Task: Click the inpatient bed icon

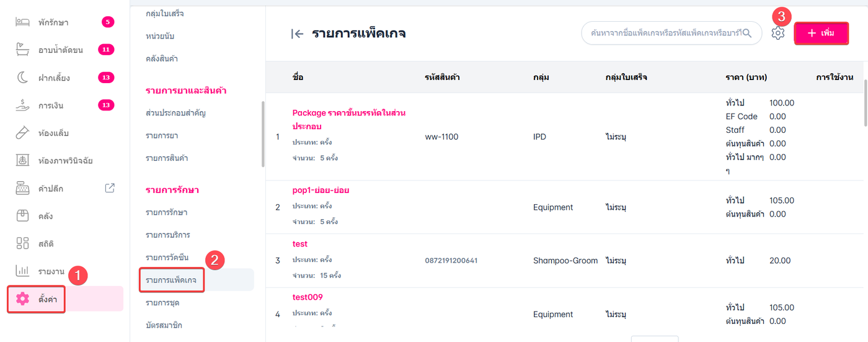Action: pos(22,22)
